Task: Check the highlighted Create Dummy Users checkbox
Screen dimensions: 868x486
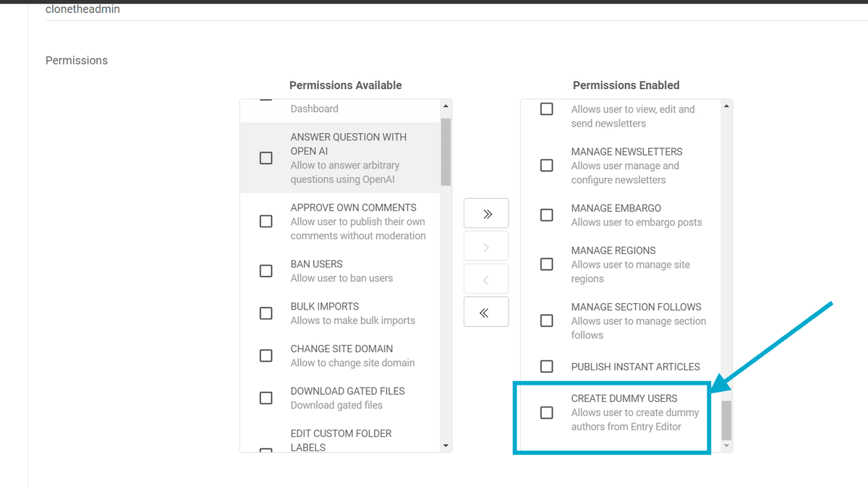Action: coord(546,412)
